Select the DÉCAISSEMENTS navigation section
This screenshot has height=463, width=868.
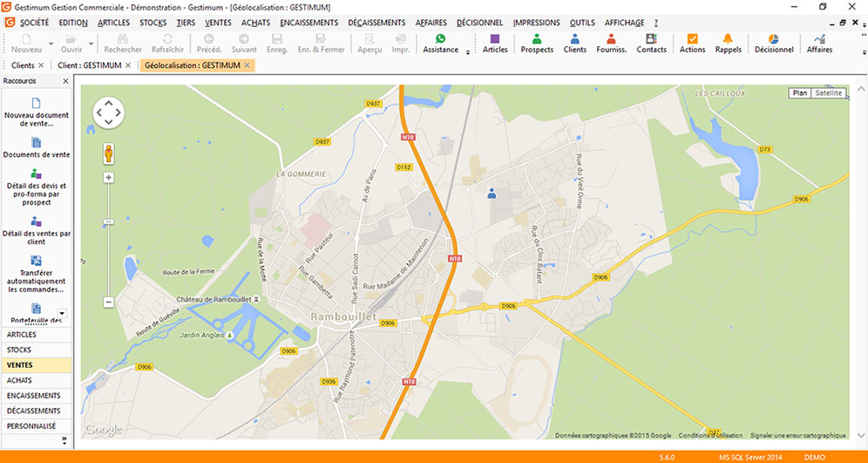pyautogui.click(x=37, y=411)
